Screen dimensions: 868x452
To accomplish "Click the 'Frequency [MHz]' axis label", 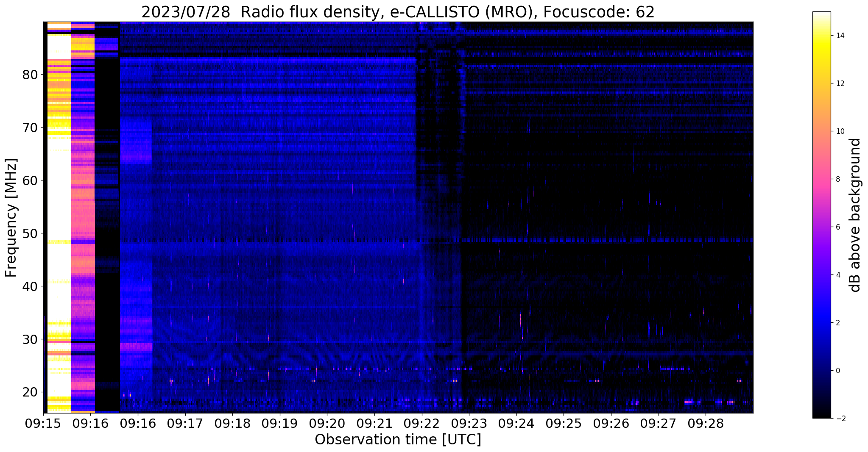I will (x=11, y=217).
